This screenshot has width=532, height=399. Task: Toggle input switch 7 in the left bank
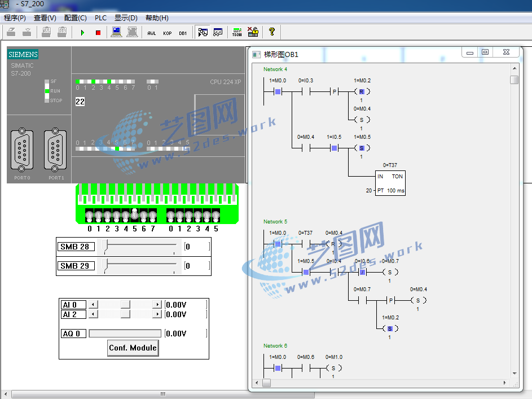(x=153, y=216)
